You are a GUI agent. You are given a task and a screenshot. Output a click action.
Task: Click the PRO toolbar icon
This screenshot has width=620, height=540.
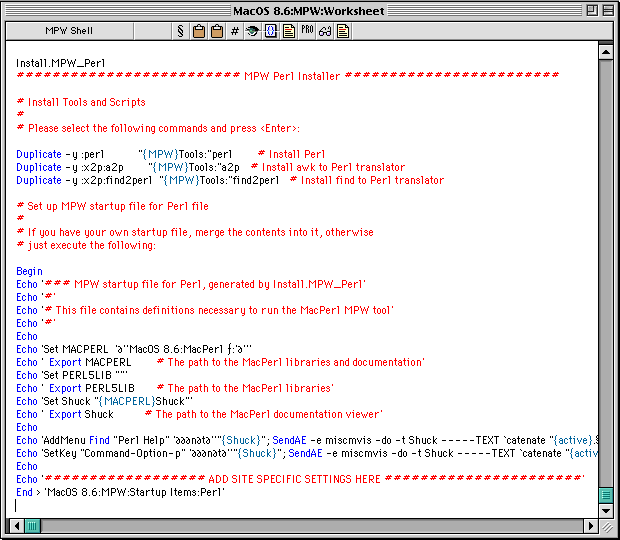[x=307, y=30]
